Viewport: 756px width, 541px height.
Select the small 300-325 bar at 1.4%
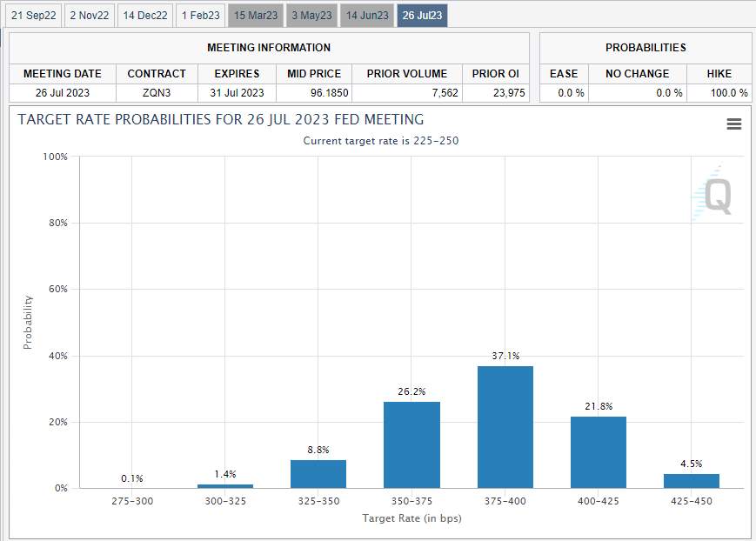225,486
